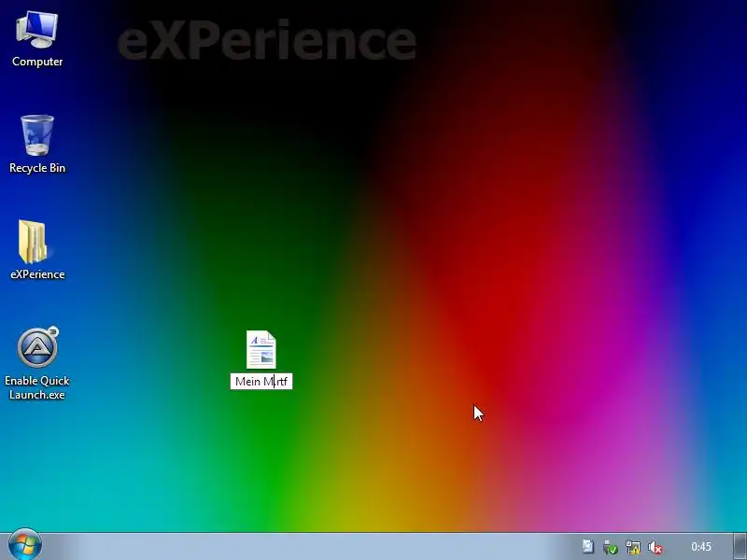
Task: Click the "eXPerience" folder label text
Action: (37, 274)
